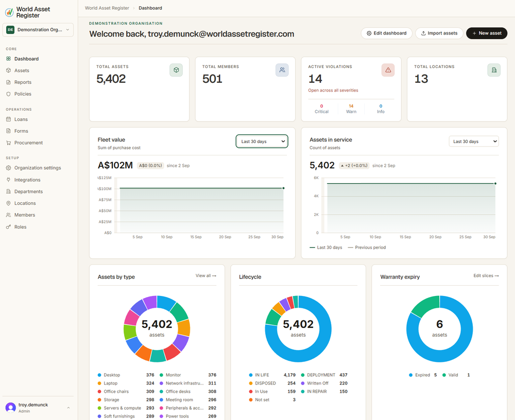Open Fleet value Last 30 days dropdown
The image size is (515, 420).
(x=262, y=141)
